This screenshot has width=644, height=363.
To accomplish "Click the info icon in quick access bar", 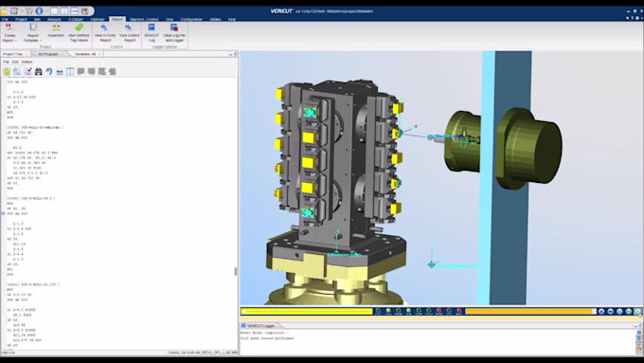I will [39, 10].
